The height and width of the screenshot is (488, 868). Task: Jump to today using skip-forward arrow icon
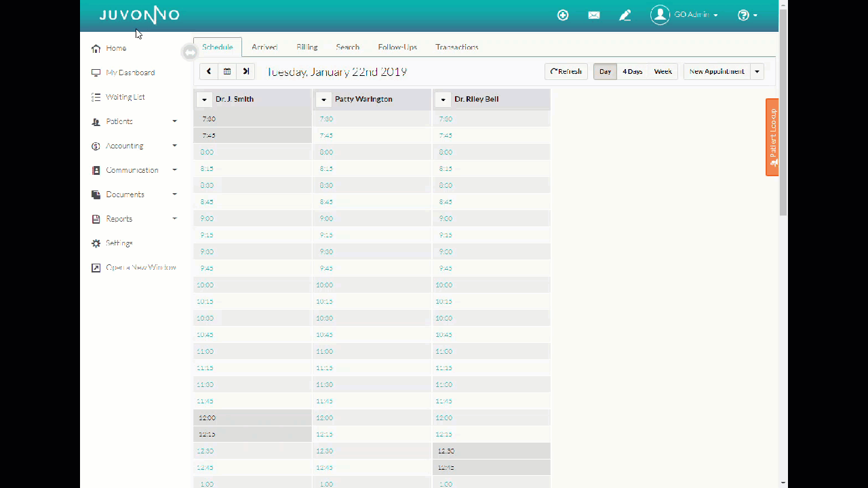[245, 71]
